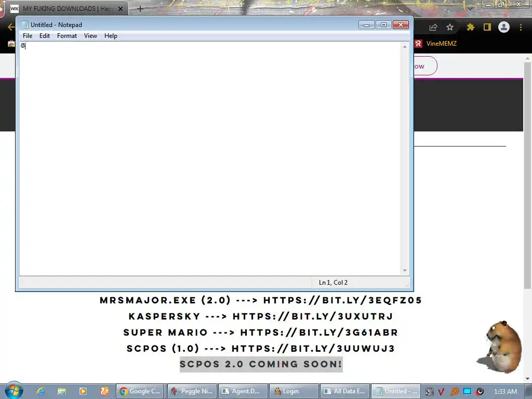Open Notepad's Help menu
The width and height of the screenshot is (532, 399).
pos(111,36)
